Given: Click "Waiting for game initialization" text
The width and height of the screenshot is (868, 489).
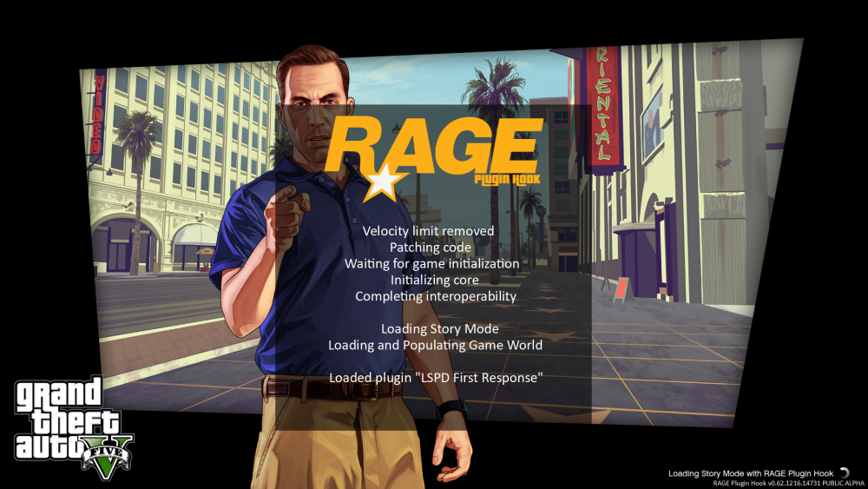Looking at the screenshot, I should [431, 263].
